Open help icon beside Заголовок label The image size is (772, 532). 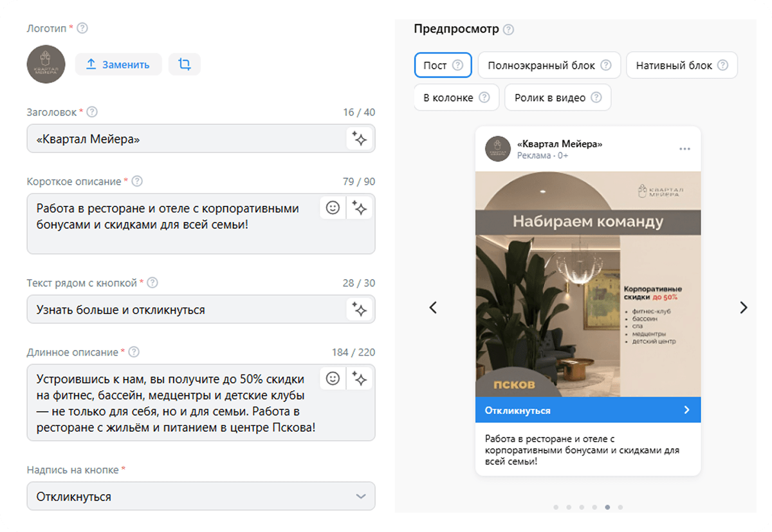[92, 112]
